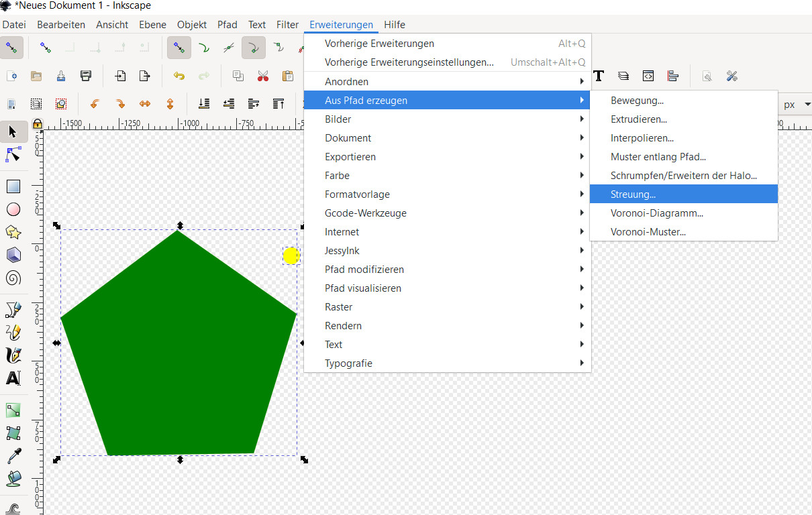
Task: Click the small yellow circle on canvas
Action: click(x=291, y=255)
